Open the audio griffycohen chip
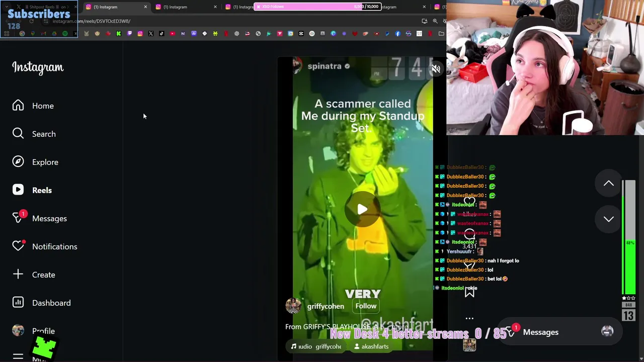The image size is (644, 362). [x=316, y=346]
